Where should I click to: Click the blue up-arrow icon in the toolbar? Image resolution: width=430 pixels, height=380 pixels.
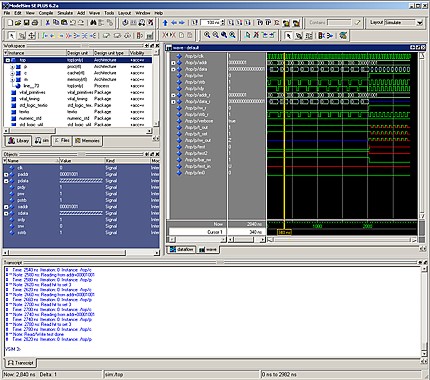[165, 23]
